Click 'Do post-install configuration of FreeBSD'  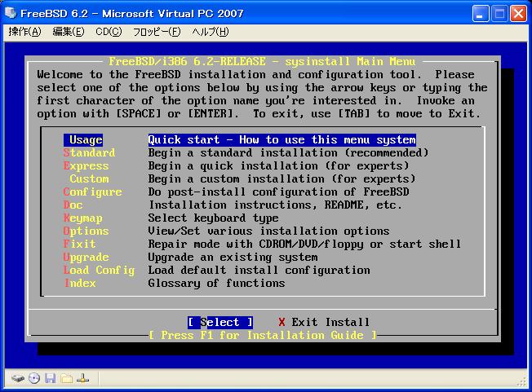[278, 192]
